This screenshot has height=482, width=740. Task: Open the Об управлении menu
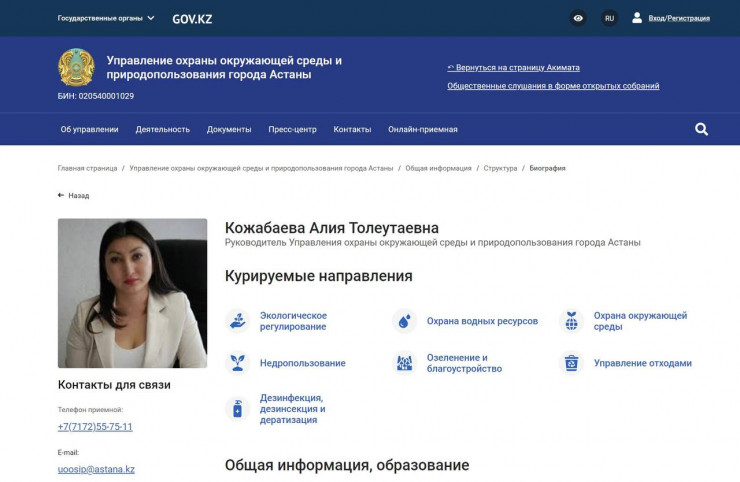[x=89, y=129]
